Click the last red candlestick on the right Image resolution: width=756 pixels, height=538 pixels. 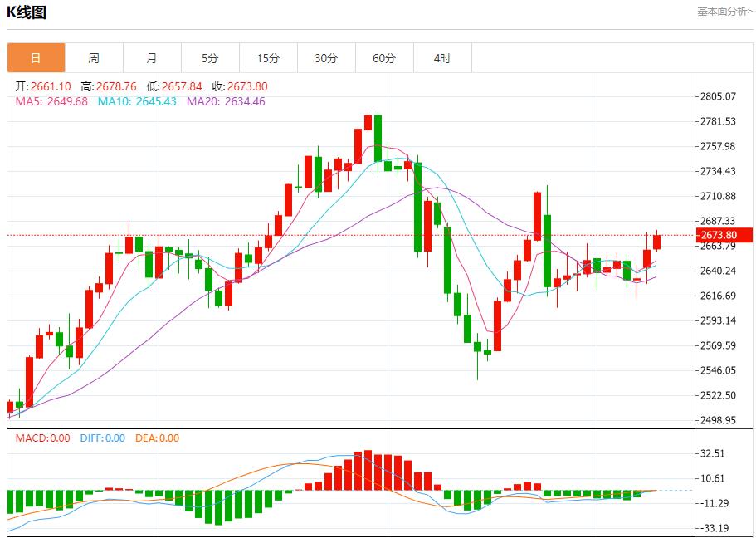pos(657,242)
